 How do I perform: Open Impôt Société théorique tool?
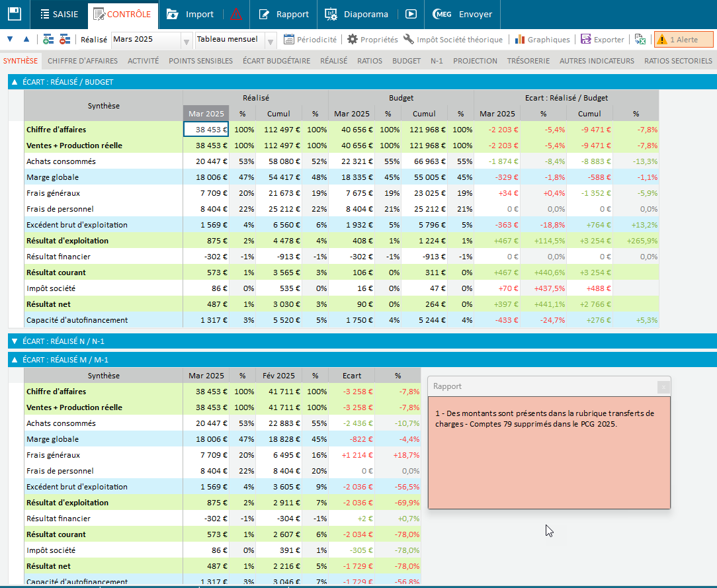coord(452,40)
